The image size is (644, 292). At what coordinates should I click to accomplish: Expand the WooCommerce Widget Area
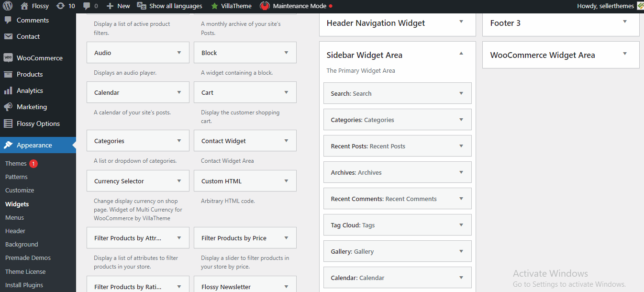(x=625, y=54)
